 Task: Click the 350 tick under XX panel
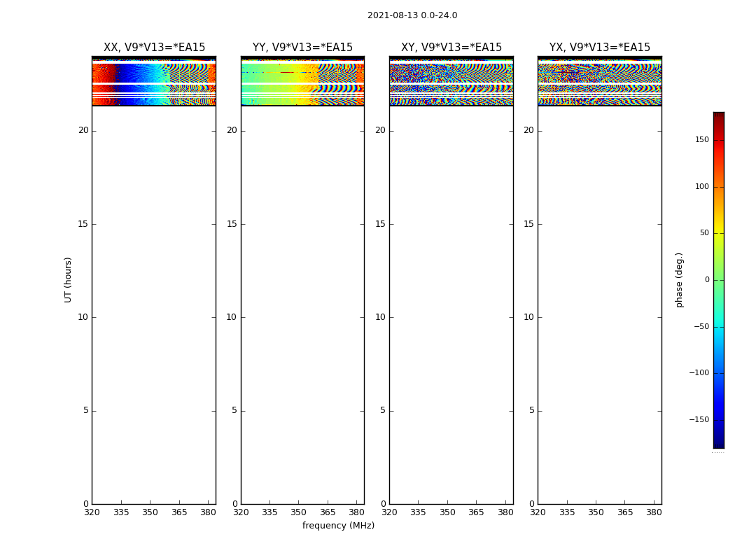(x=150, y=512)
